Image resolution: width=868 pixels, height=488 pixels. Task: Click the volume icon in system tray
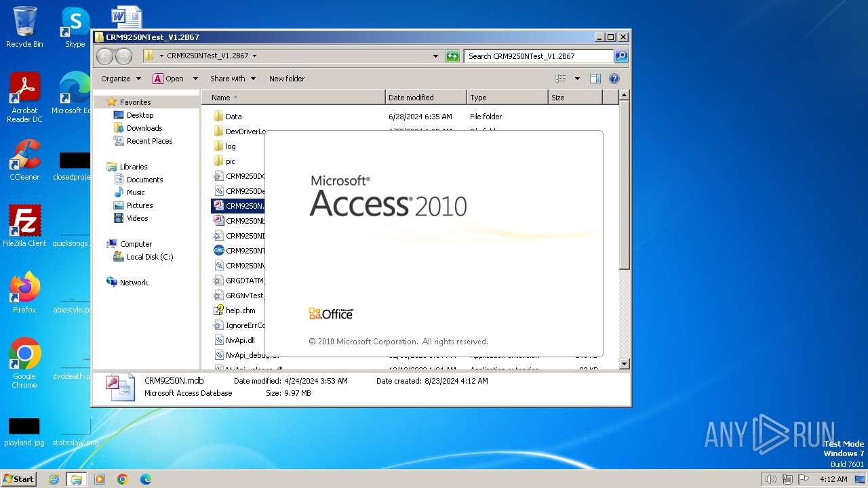[x=770, y=479]
